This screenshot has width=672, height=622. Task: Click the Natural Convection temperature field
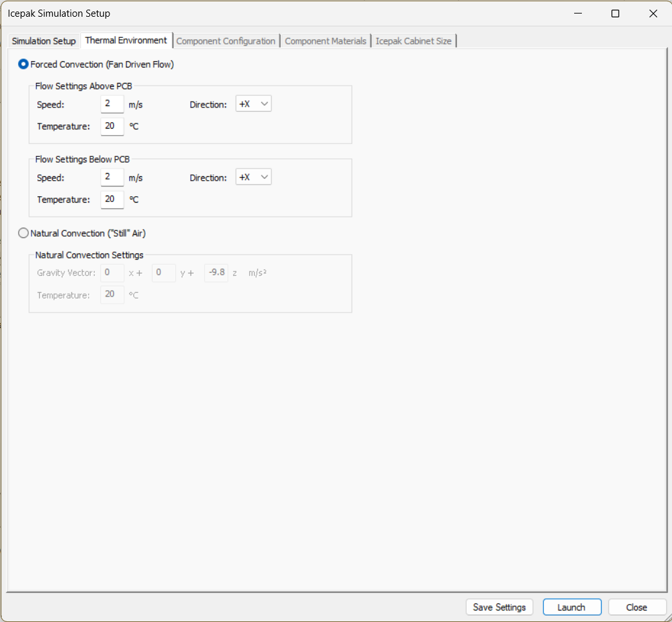[x=111, y=295]
